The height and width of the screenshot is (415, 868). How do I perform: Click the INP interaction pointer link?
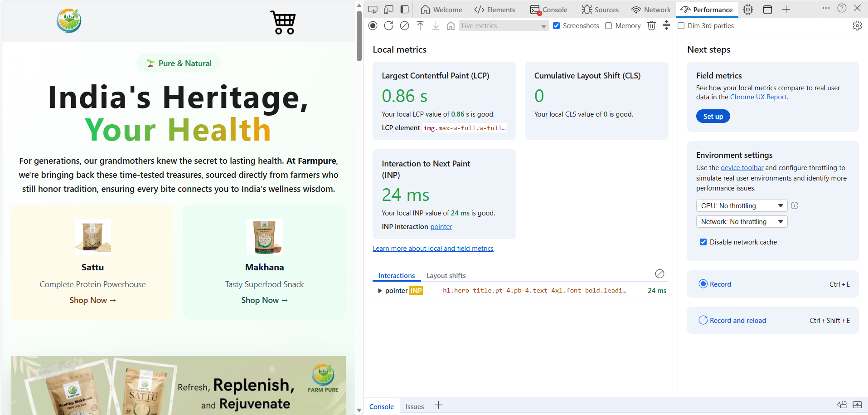click(441, 227)
